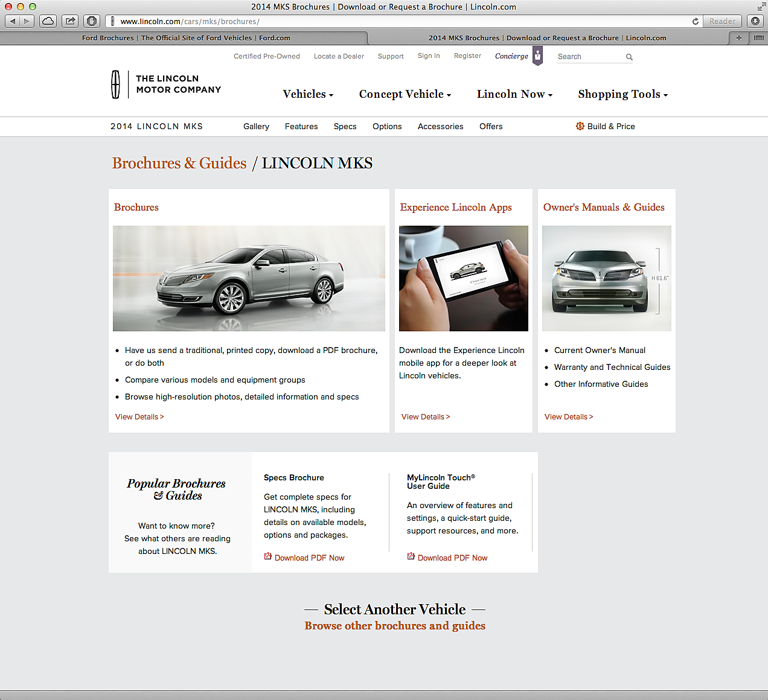
Task: Open the Downloads button in the toolbar
Action: tap(755, 21)
